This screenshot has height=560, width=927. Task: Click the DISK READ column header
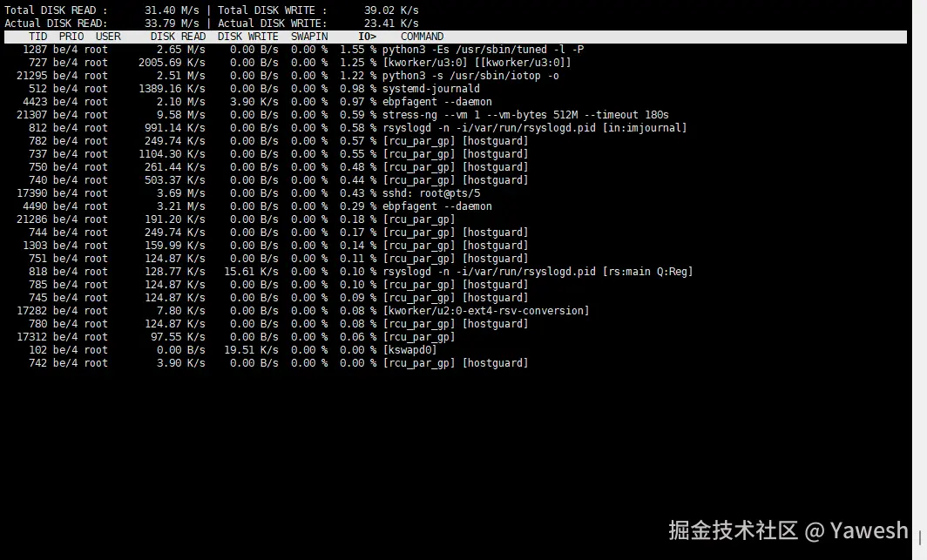coord(178,37)
